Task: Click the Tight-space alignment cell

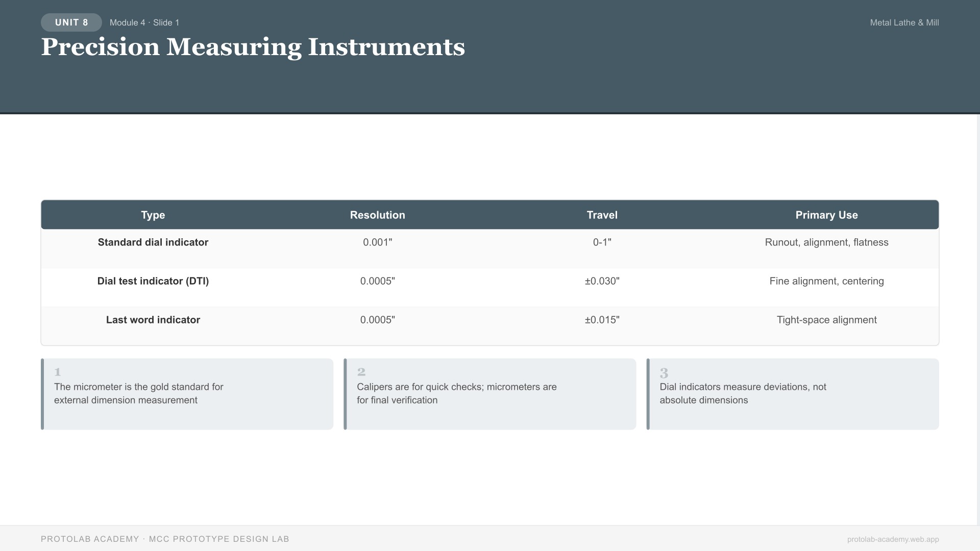Action: 826,320
